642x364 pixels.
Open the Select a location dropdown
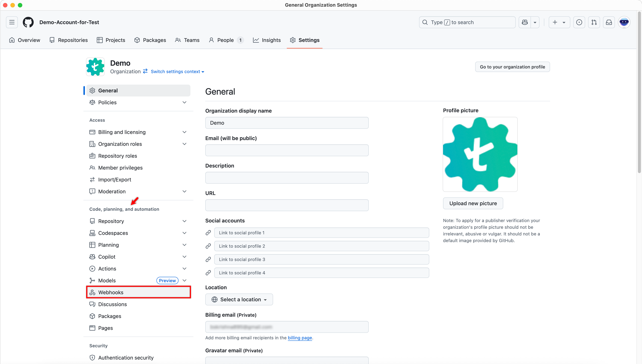(x=239, y=299)
